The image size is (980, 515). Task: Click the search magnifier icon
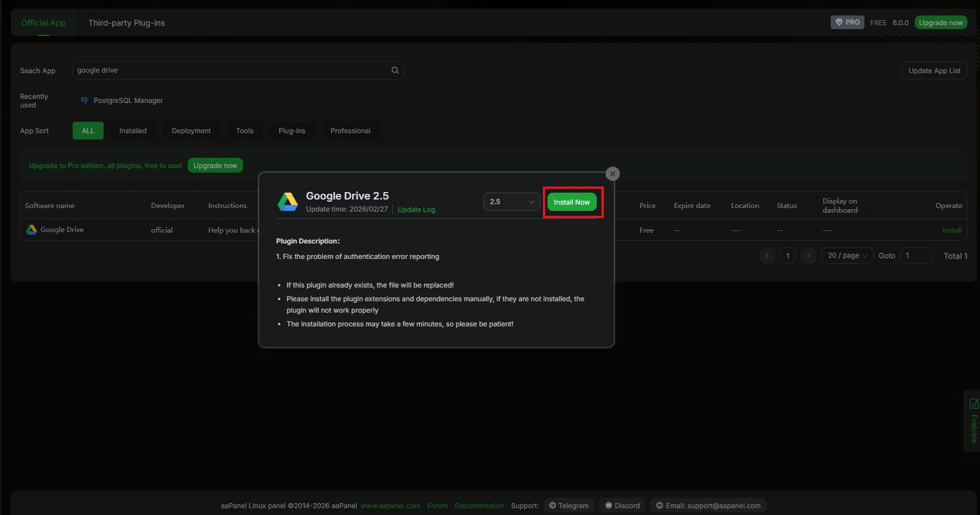395,70
